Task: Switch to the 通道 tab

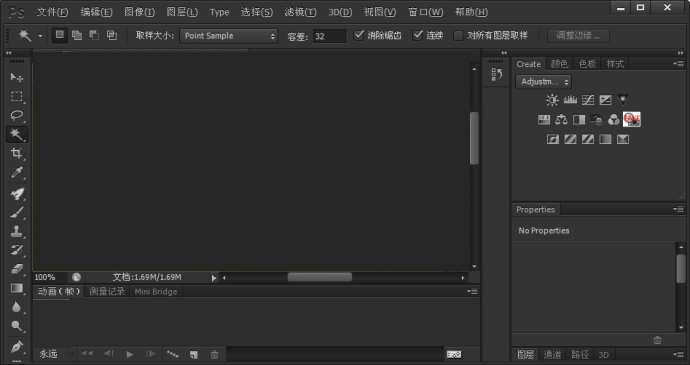Action: pos(552,354)
